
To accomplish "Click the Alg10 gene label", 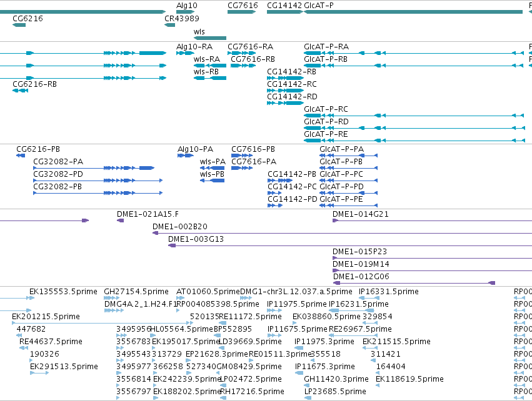I will pyautogui.click(x=187, y=6).
